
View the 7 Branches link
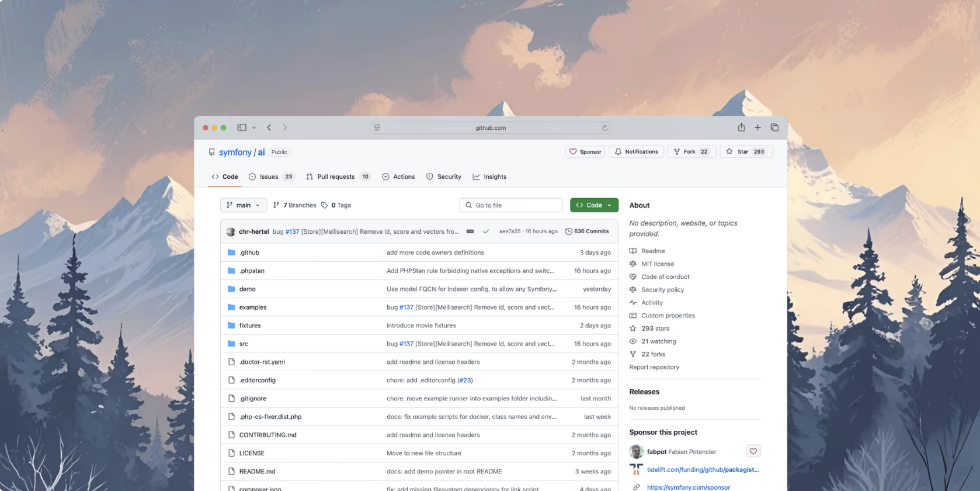(294, 205)
